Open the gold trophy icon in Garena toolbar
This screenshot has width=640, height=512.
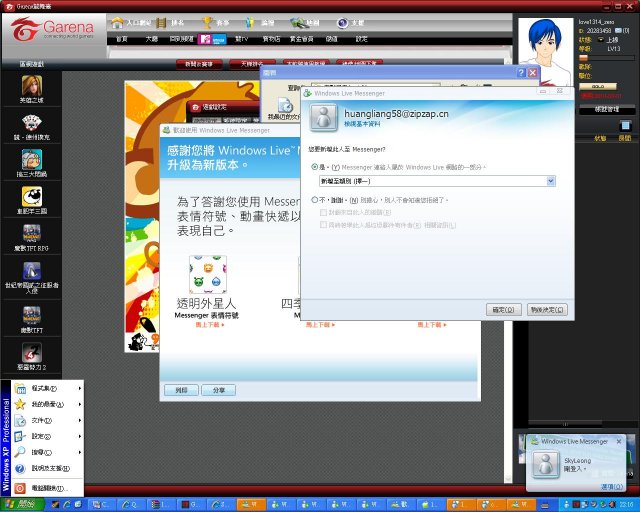[x=207, y=23]
